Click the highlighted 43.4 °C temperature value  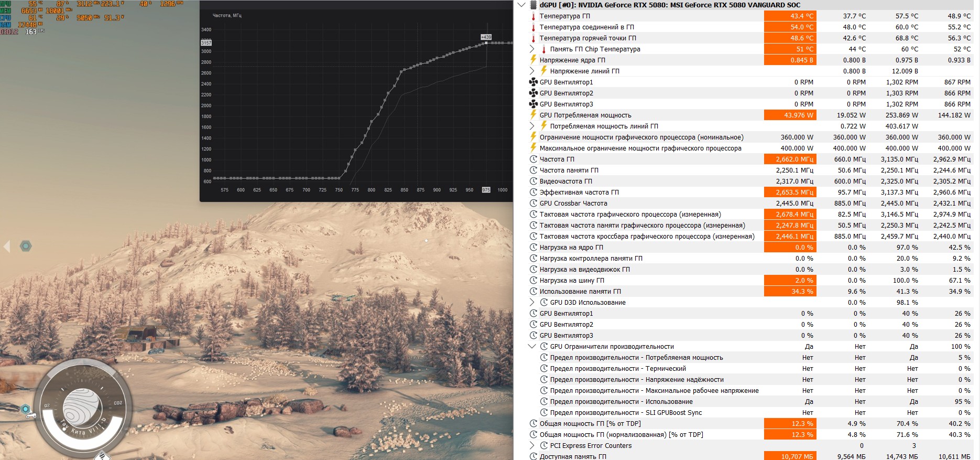pyautogui.click(x=790, y=16)
